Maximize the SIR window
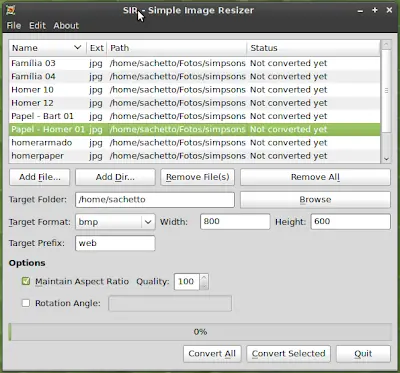400x373 pixels. pyautogui.click(x=375, y=10)
